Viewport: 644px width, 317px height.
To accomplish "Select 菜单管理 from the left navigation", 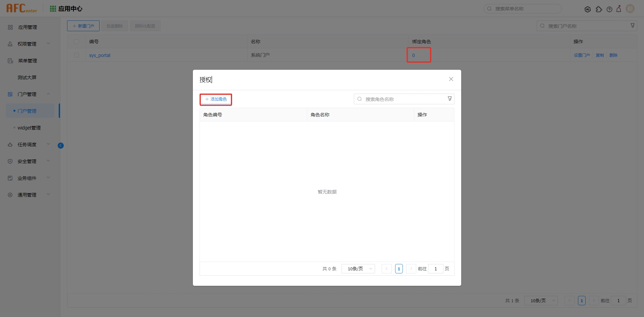I will point(27,61).
